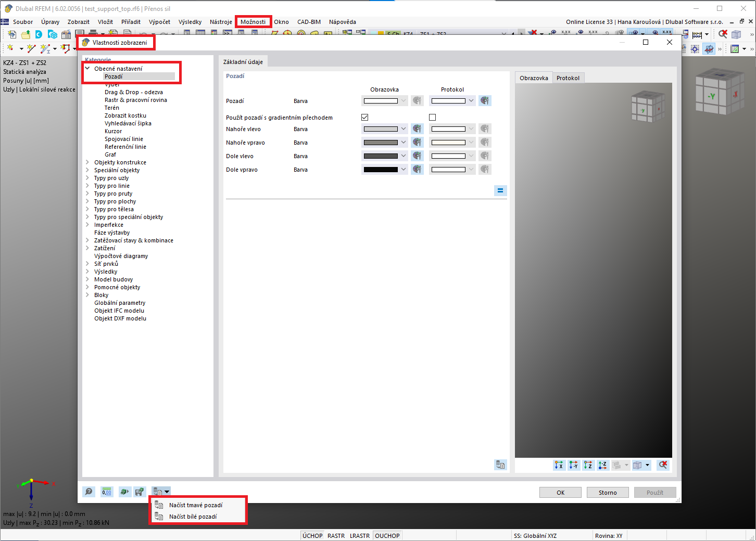The image size is (756, 541).
Task: Choose Načíst tmavé pozadí menu entry
Action: (195, 505)
